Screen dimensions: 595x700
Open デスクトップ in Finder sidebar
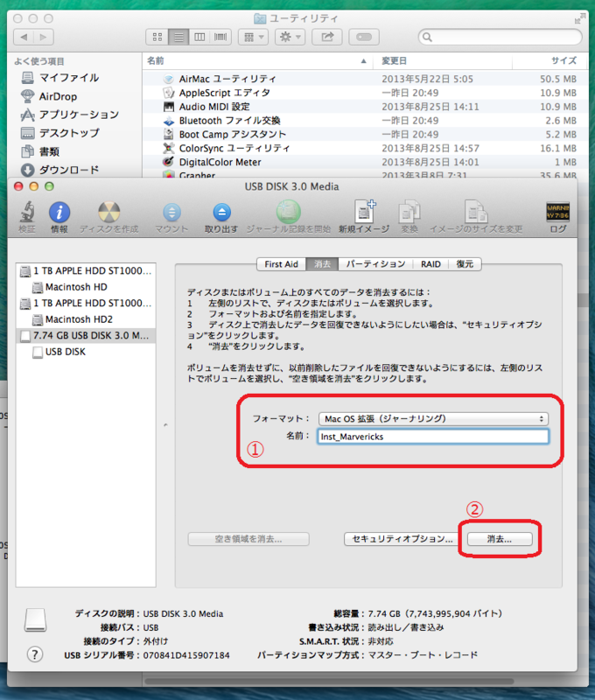tap(60, 133)
